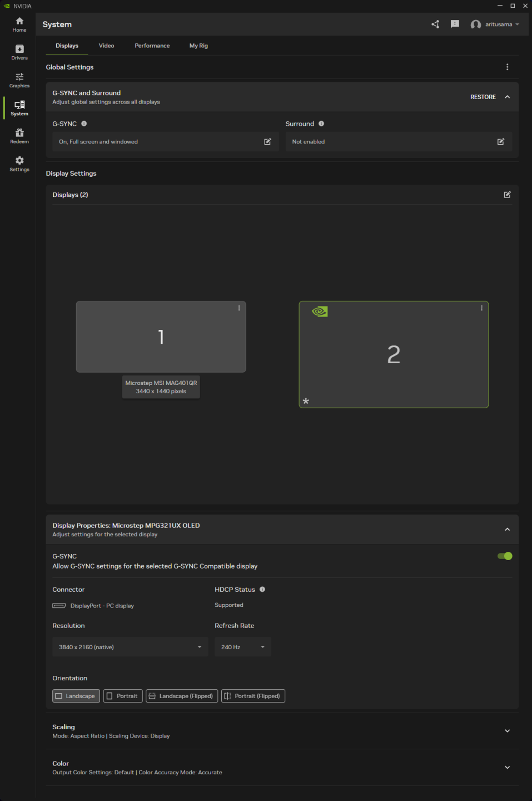Open the Settings gear in sidebar
Screen dimensions: 532x801
click(x=19, y=164)
